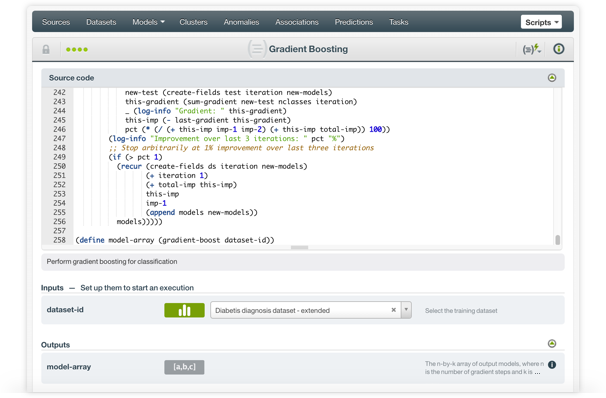
Task: Click the source code vertical scrollbar
Action: tap(557, 240)
